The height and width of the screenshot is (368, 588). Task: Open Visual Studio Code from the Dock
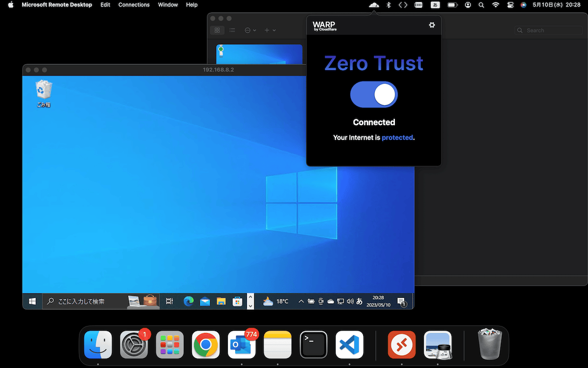pyautogui.click(x=350, y=345)
